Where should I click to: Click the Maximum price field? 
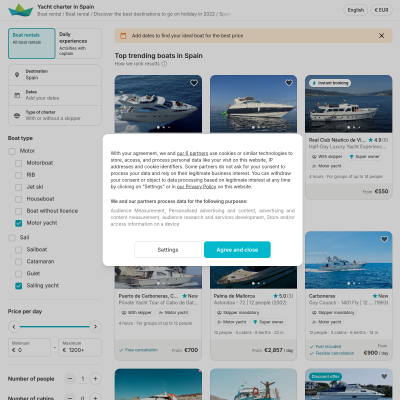[80, 348]
